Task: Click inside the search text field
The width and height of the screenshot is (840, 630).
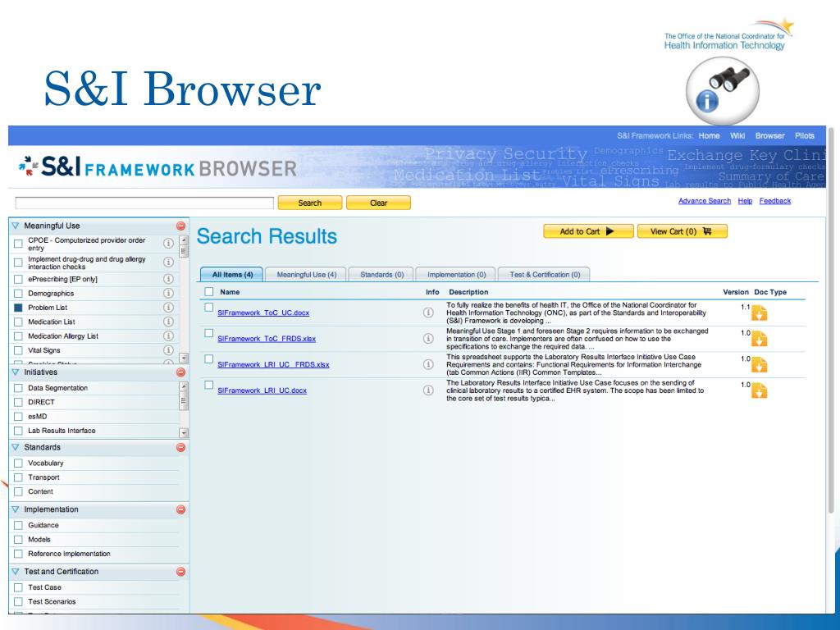Action: point(144,203)
